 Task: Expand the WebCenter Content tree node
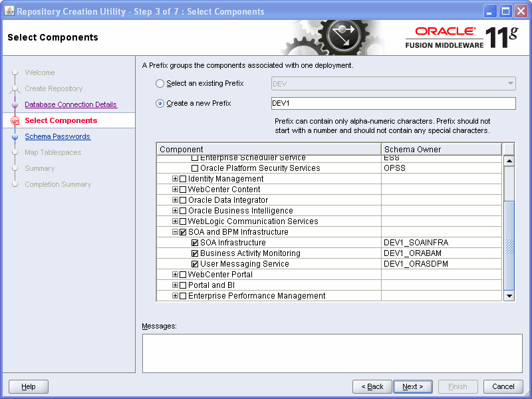(x=175, y=189)
